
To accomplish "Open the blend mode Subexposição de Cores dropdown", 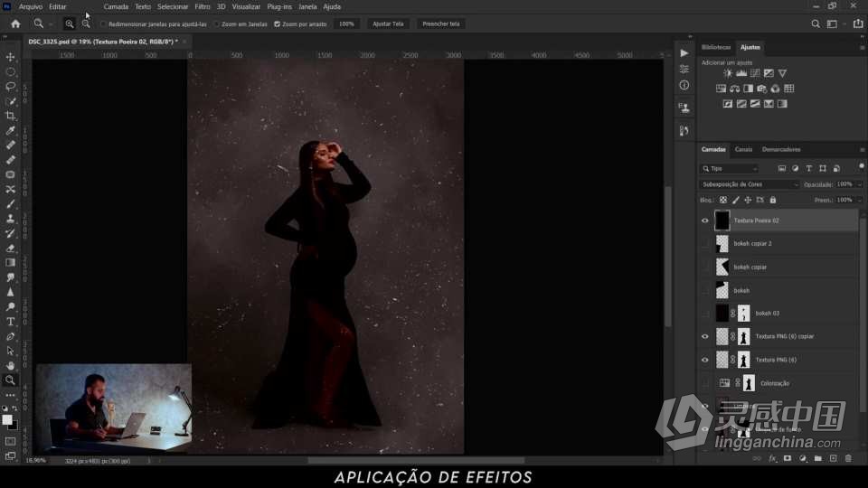I will [750, 184].
